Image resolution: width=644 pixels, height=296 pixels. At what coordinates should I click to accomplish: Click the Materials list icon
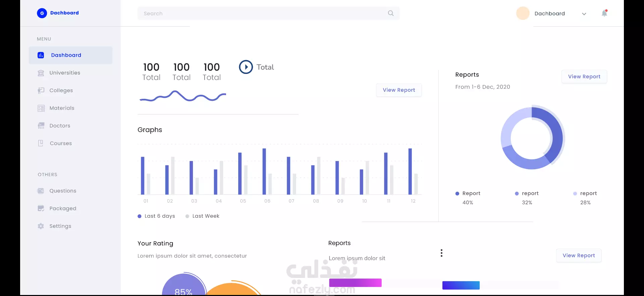[41, 108]
